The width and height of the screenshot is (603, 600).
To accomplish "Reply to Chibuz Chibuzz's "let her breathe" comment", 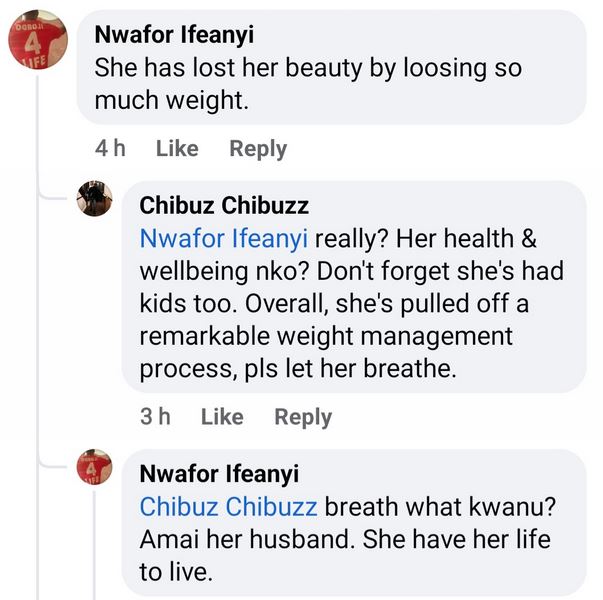I will click(x=303, y=417).
